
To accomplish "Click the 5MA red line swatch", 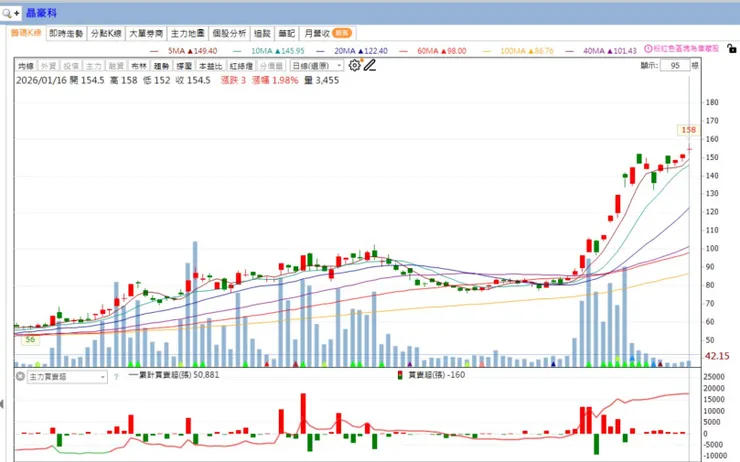I will tap(154, 51).
